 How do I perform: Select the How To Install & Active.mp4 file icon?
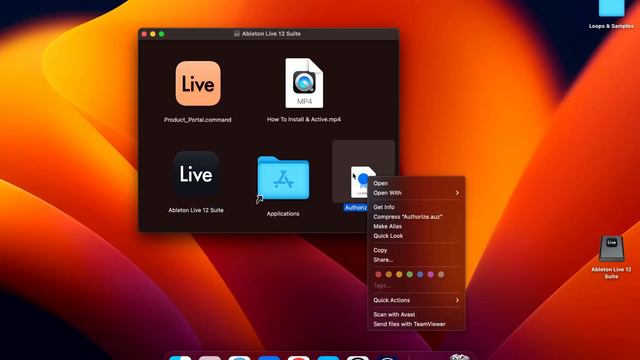click(304, 83)
